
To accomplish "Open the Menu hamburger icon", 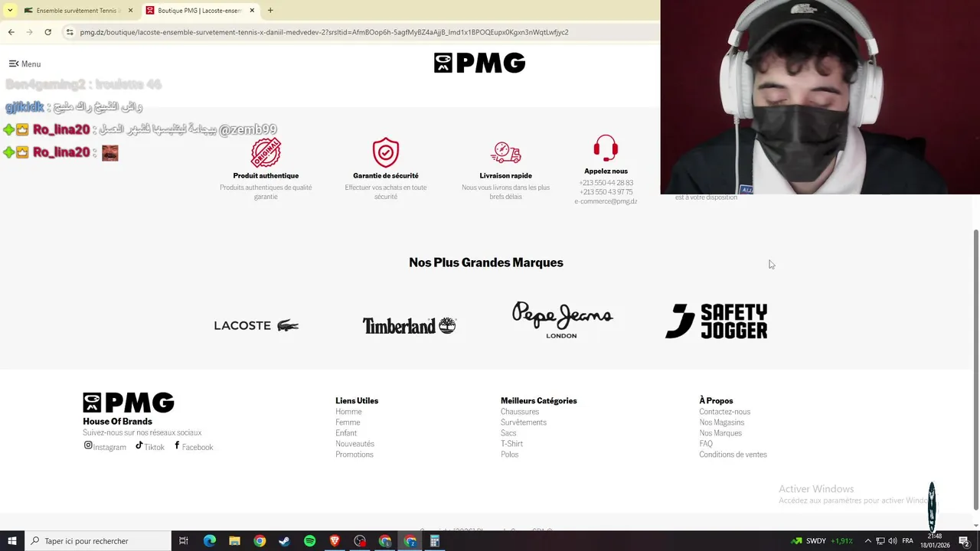I will tap(14, 64).
